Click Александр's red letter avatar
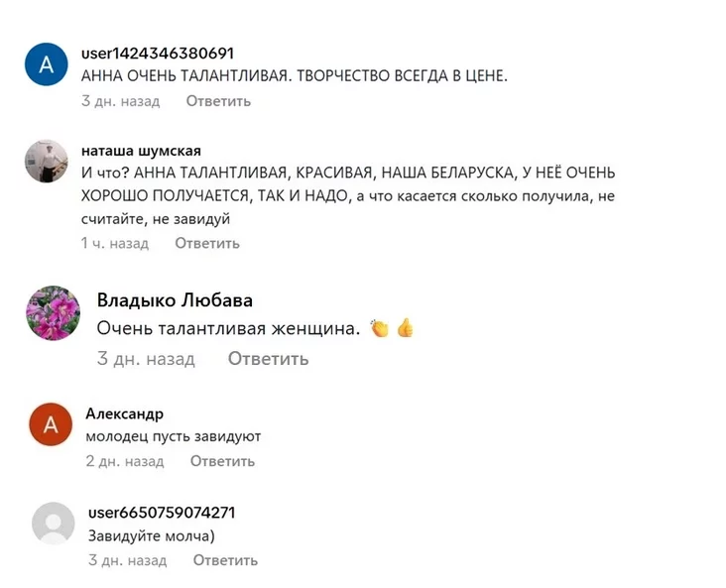 [x=52, y=424]
